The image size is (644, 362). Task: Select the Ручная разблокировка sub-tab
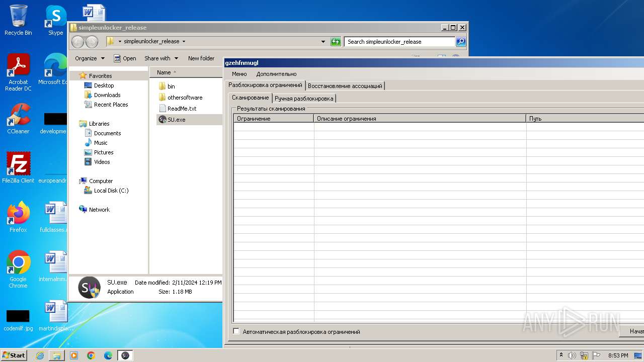[x=304, y=99]
